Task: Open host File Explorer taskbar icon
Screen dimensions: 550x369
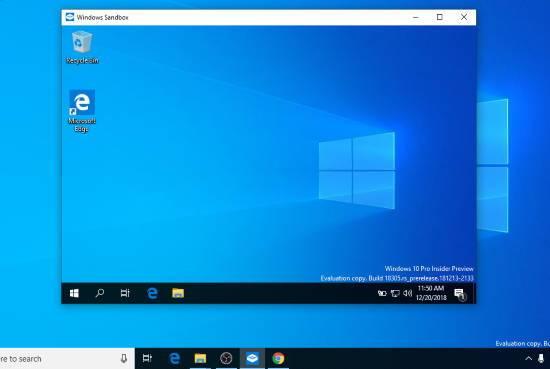Action: [200, 358]
